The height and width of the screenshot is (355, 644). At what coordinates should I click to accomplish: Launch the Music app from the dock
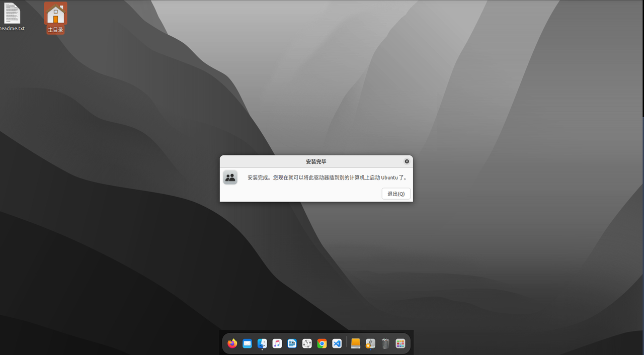click(x=277, y=343)
